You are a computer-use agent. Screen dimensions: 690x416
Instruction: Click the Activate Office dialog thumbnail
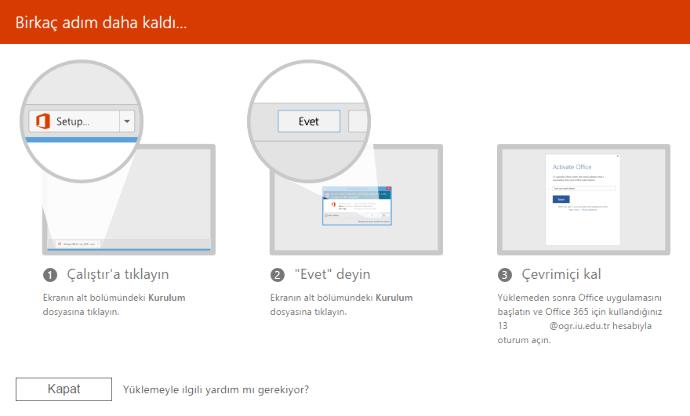tap(583, 199)
